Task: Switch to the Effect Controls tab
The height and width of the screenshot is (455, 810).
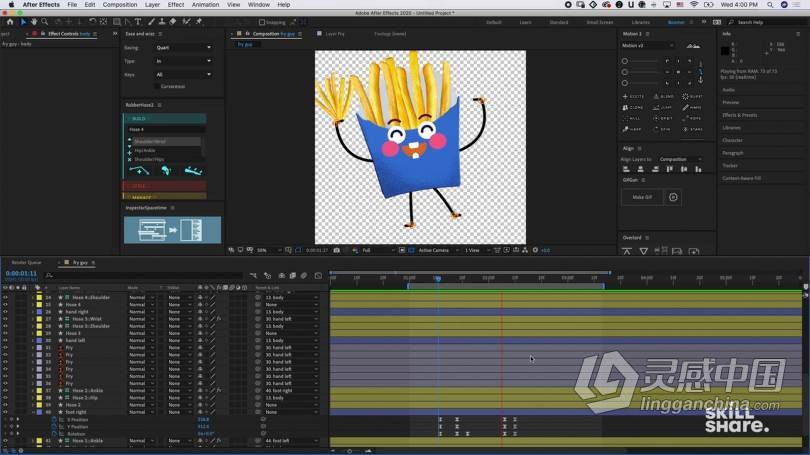Action: [69, 34]
